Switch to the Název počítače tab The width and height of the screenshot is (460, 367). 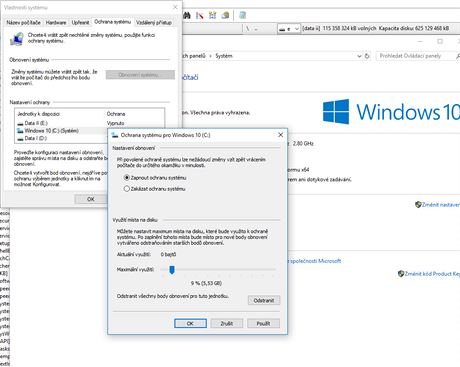point(23,23)
